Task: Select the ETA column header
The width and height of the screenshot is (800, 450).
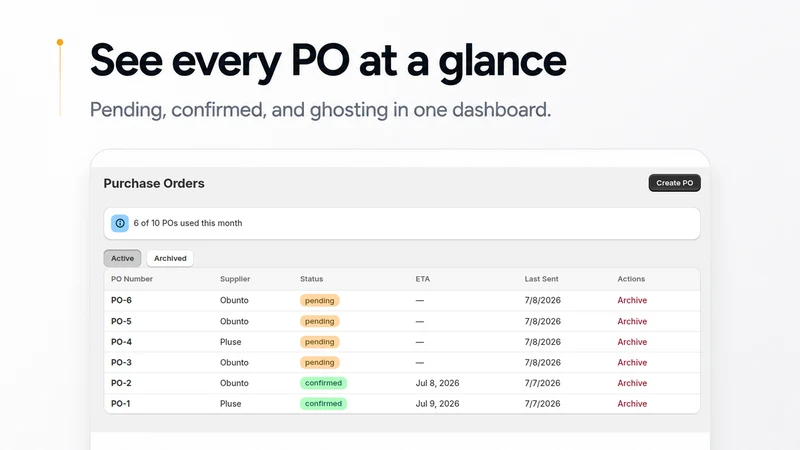Action: point(422,279)
